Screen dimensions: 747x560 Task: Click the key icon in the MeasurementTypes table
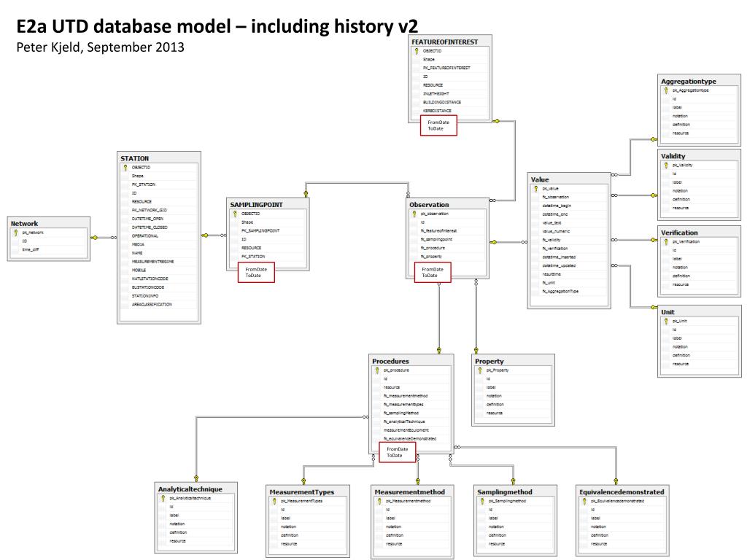(x=274, y=502)
